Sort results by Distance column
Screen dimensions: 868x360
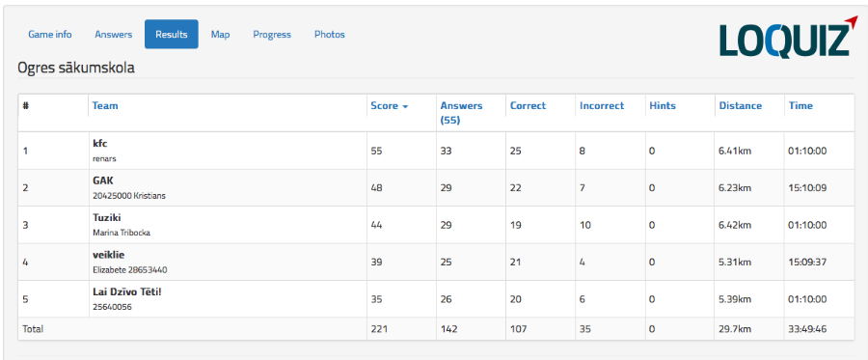coord(740,106)
